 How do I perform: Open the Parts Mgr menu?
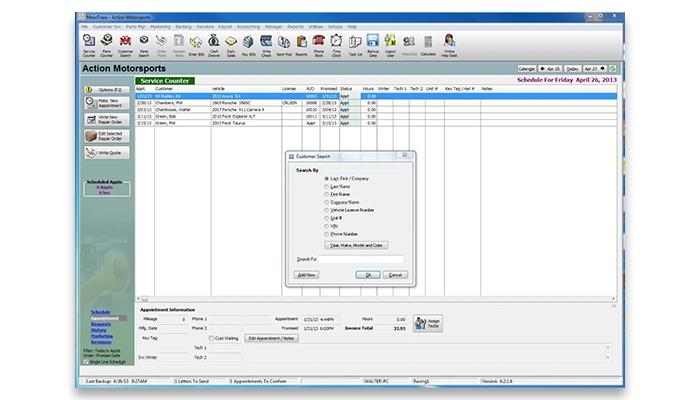pyautogui.click(x=136, y=27)
